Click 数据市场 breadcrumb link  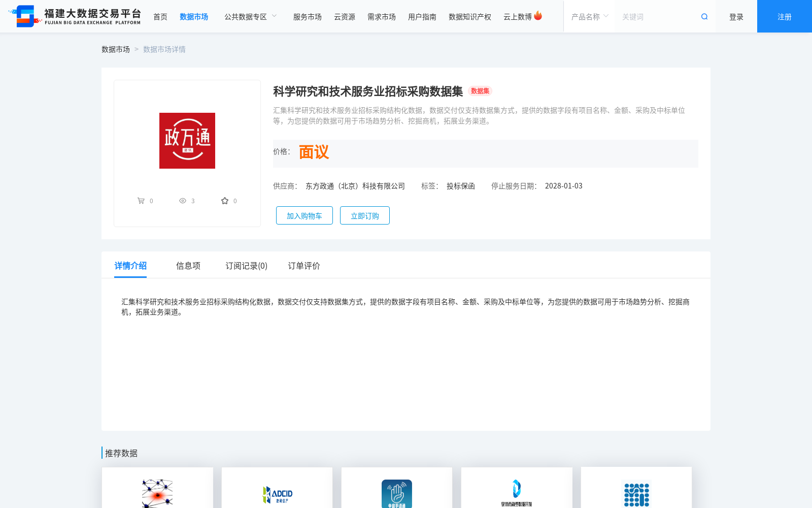116,49
